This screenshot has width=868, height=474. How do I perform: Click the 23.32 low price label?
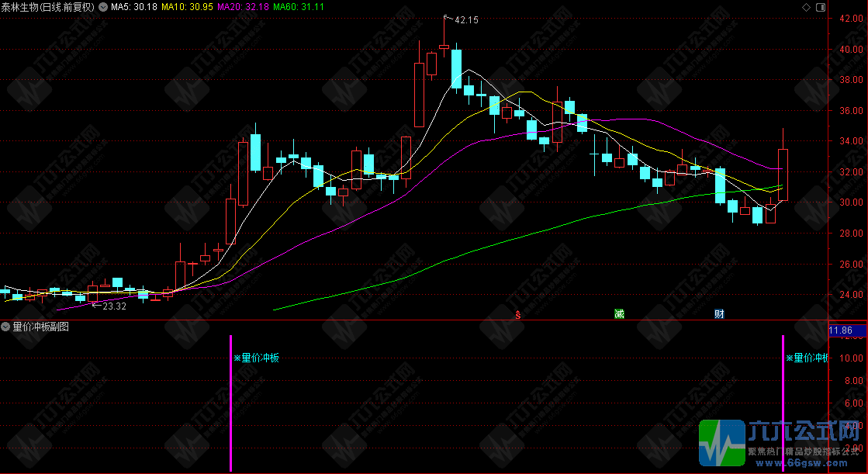tap(114, 306)
